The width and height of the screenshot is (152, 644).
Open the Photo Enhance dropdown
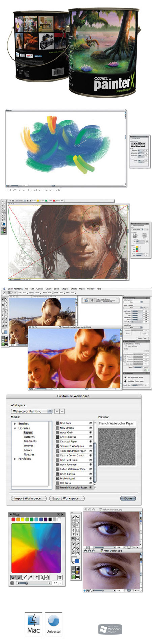pyautogui.click(x=132, y=308)
